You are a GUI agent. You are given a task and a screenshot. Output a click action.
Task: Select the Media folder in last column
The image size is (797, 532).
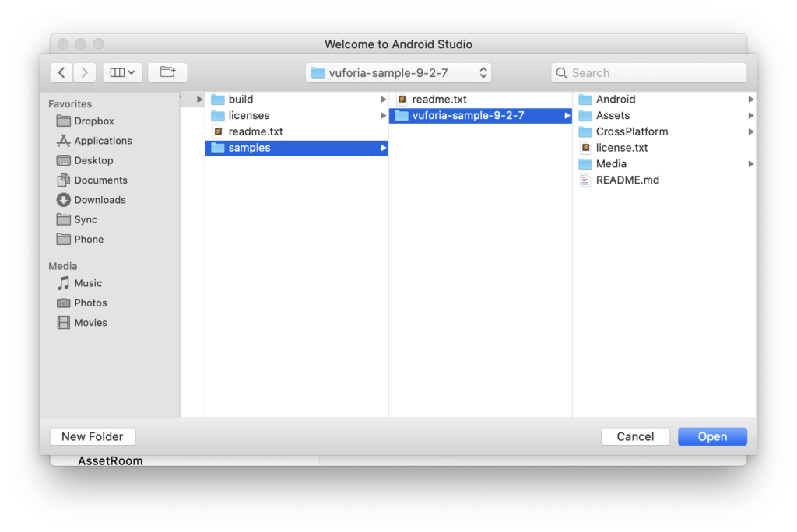665,164
